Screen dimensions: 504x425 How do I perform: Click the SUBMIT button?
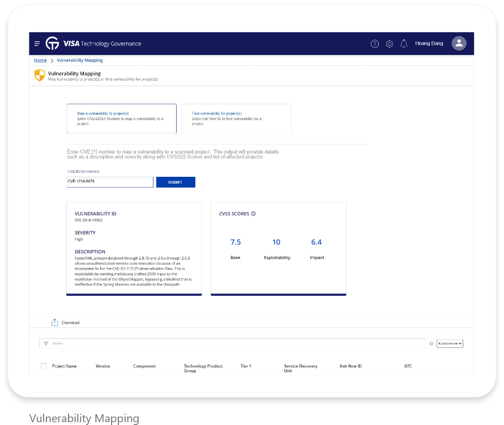pyautogui.click(x=176, y=182)
